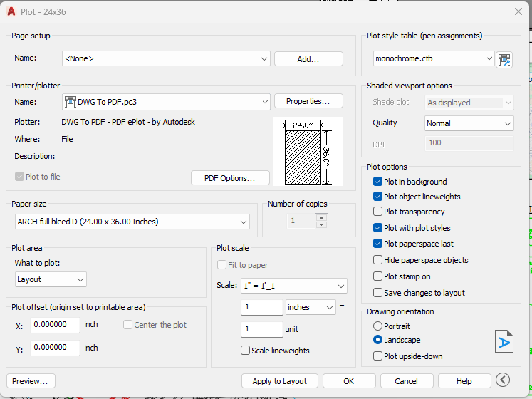The height and width of the screenshot is (399, 532).
Task: Open plotter Properties... button
Action: pos(308,101)
